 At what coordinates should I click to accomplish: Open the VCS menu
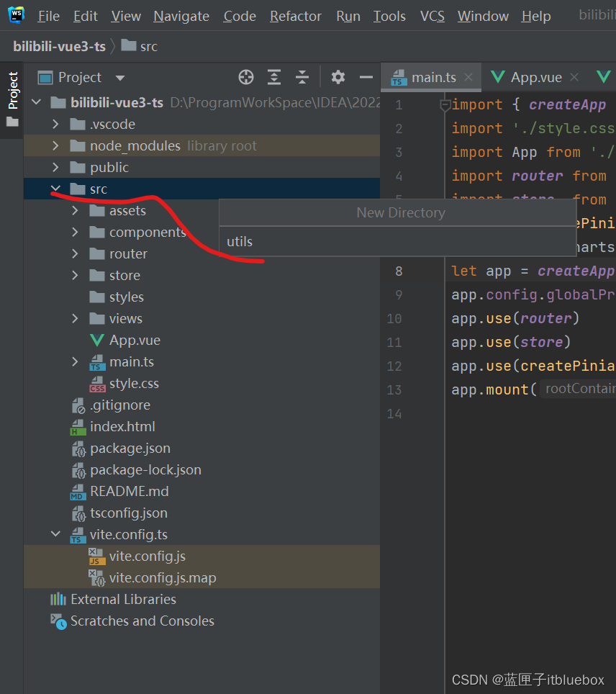click(x=432, y=16)
